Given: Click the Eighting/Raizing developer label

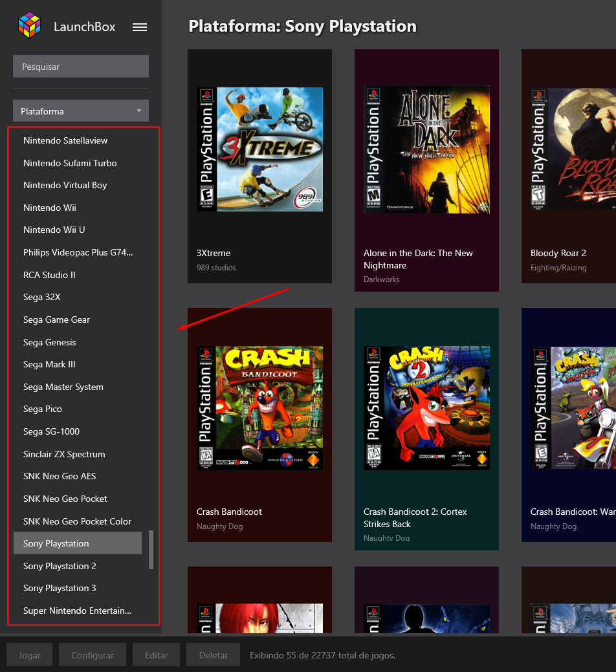Looking at the screenshot, I should [x=558, y=268].
